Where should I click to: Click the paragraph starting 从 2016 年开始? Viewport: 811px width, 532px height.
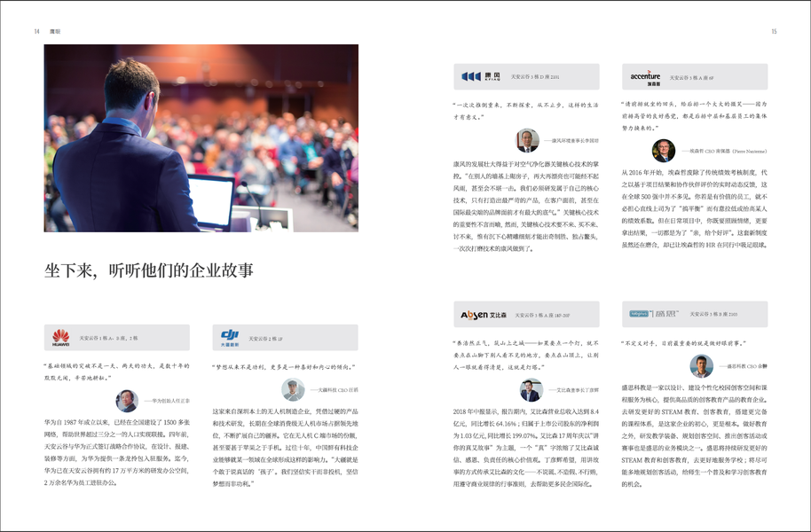(695, 208)
